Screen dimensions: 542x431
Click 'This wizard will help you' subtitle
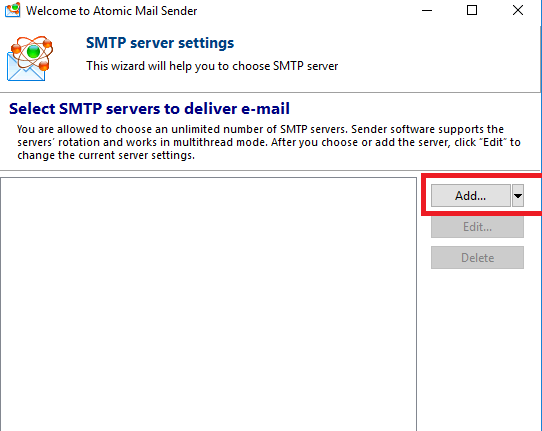pyautogui.click(x=212, y=66)
